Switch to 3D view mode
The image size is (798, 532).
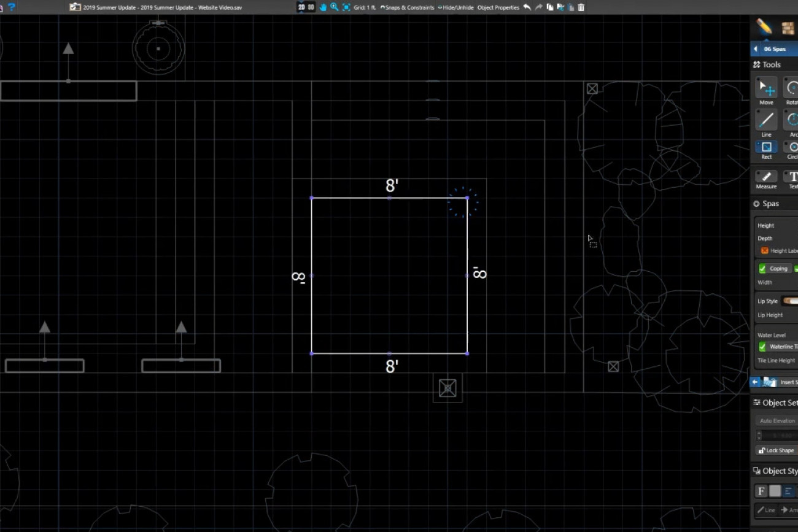click(x=311, y=7)
